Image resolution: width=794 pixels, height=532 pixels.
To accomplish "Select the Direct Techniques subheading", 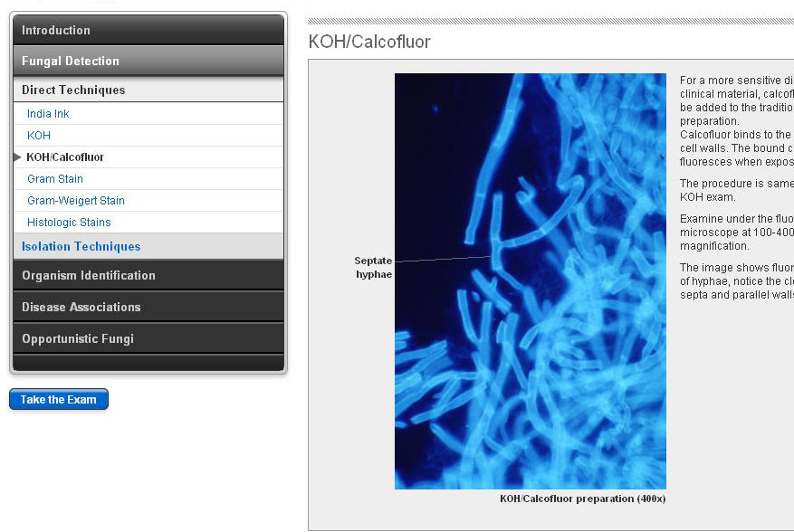I will pyautogui.click(x=73, y=90).
